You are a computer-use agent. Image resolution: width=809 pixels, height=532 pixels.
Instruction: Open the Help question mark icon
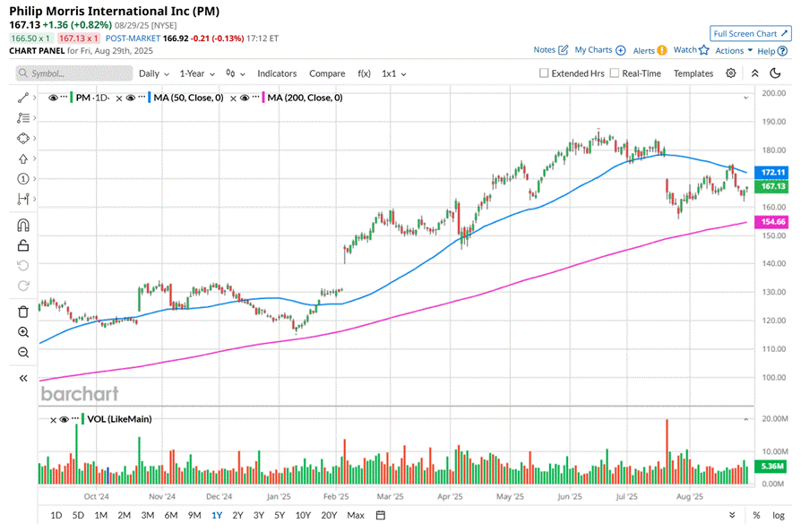[x=783, y=50]
